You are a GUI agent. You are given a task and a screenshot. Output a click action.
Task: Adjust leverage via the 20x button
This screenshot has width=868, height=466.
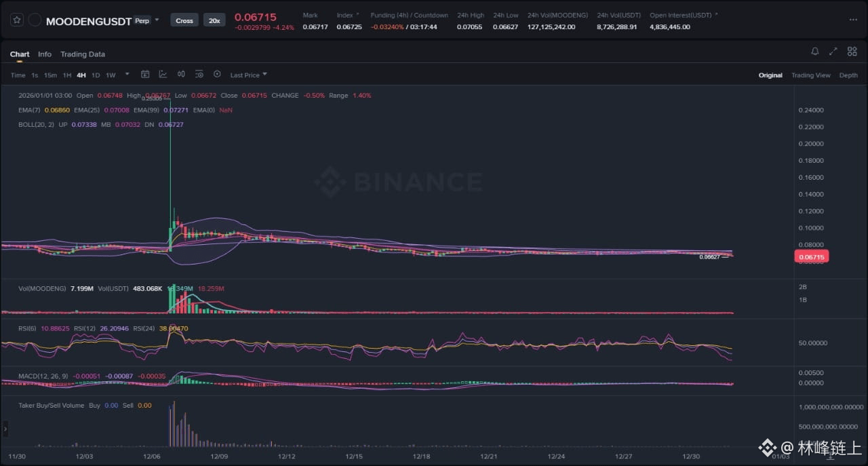pyautogui.click(x=214, y=20)
